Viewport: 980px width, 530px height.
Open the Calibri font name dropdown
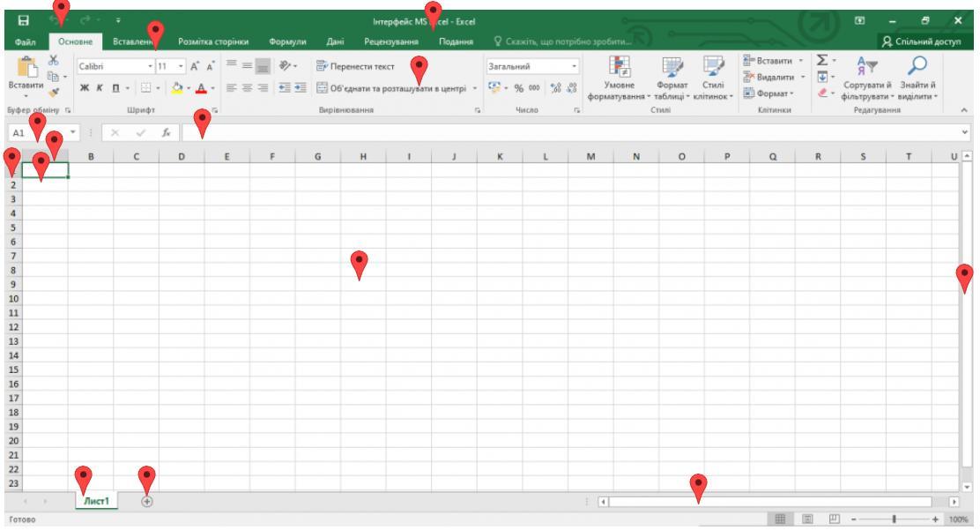[x=150, y=66]
